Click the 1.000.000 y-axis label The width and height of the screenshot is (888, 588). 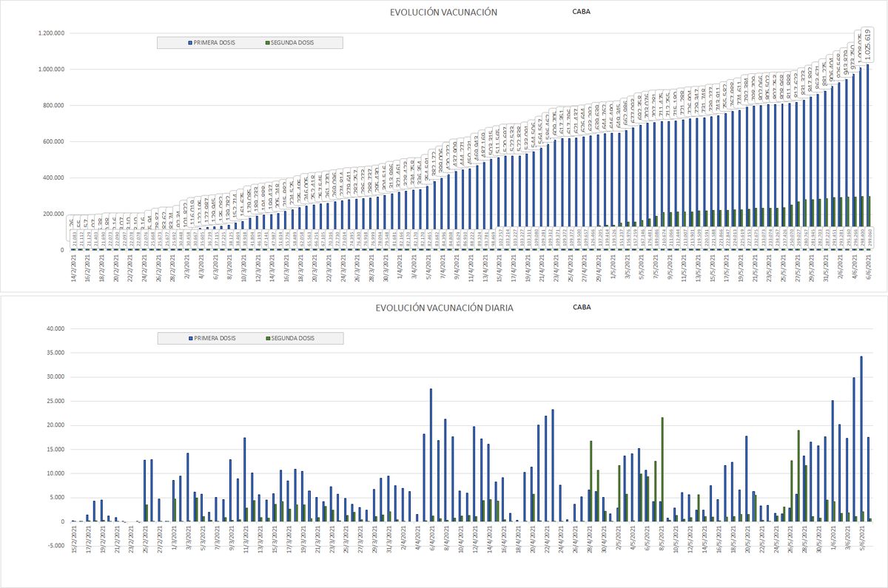[x=52, y=70]
